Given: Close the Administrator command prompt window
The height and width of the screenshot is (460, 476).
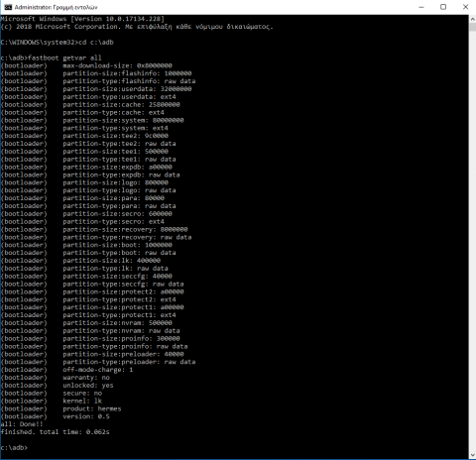Looking at the screenshot, I should point(465,7).
